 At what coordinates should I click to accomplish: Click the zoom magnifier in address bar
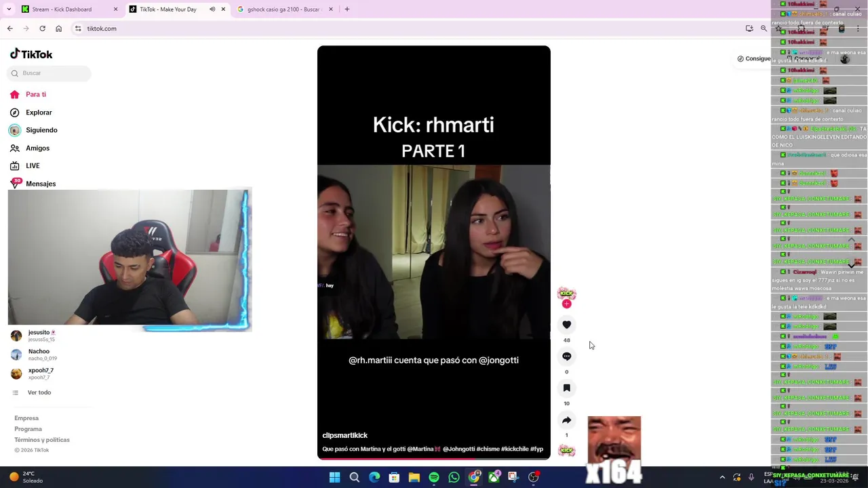(x=764, y=28)
